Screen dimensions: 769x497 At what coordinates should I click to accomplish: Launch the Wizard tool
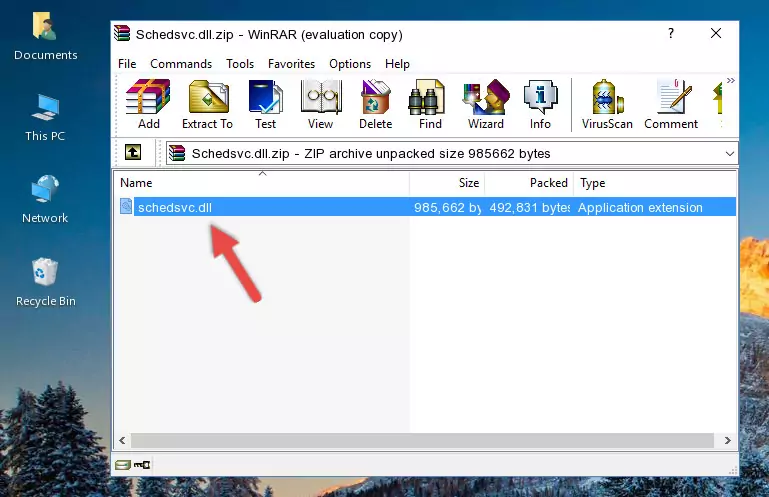tap(486, 105)
